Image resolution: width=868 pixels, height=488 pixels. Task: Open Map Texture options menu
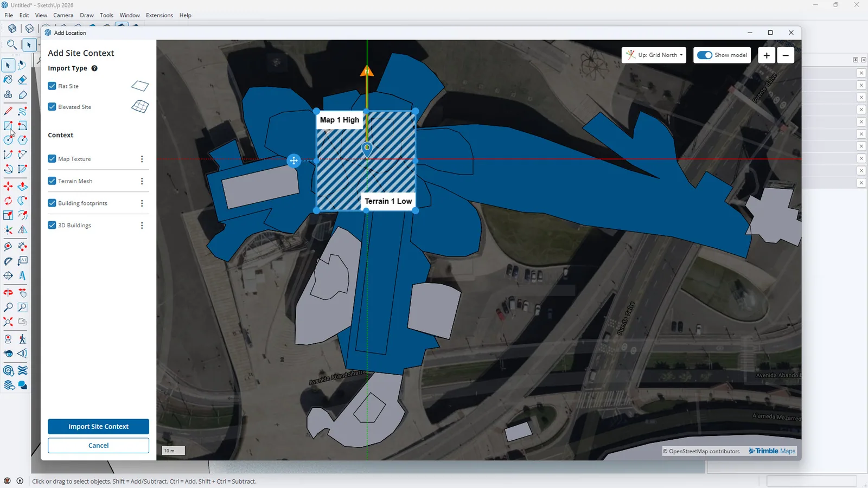[x=142, y=159]
